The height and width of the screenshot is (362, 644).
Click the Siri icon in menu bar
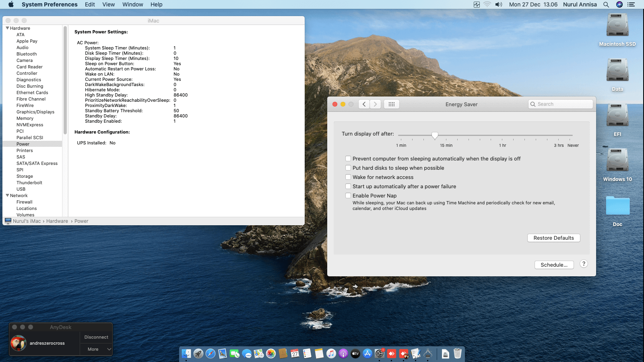point(619,4)
